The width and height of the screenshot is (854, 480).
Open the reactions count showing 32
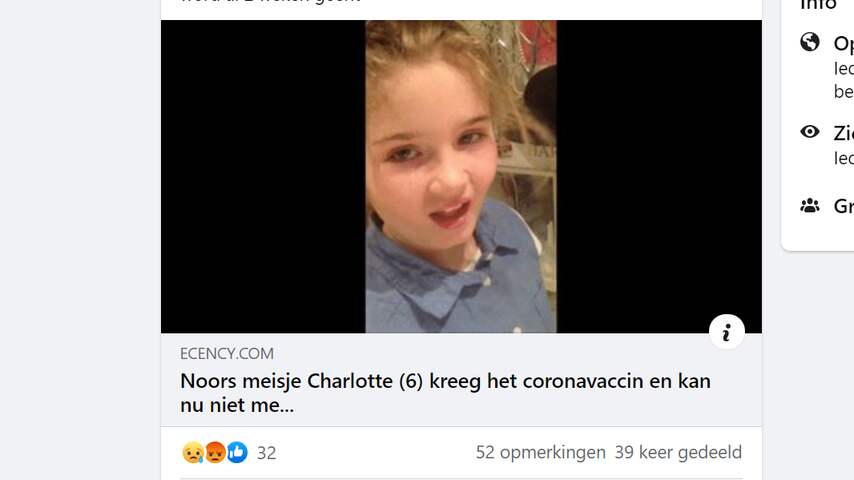coord(266,453)
